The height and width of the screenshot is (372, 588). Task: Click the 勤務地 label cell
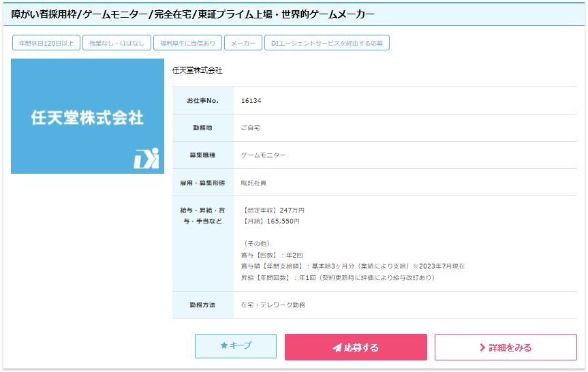203,128
